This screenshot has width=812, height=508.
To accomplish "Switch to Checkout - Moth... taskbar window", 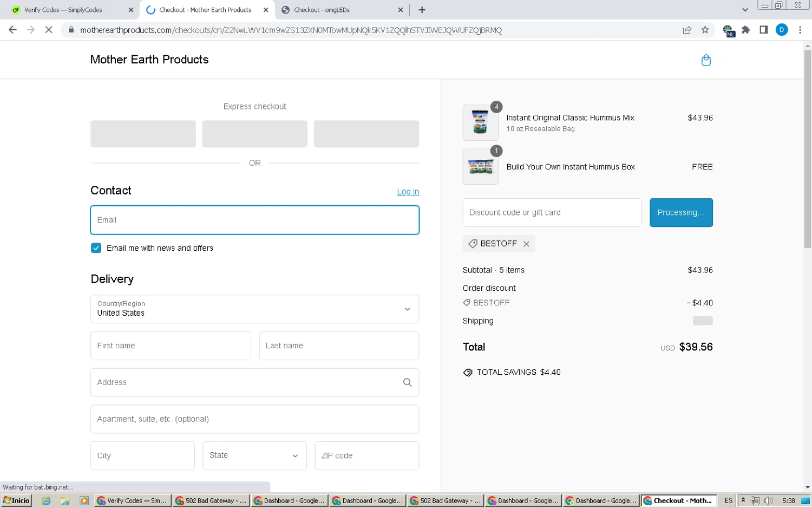I will [679, 501].
